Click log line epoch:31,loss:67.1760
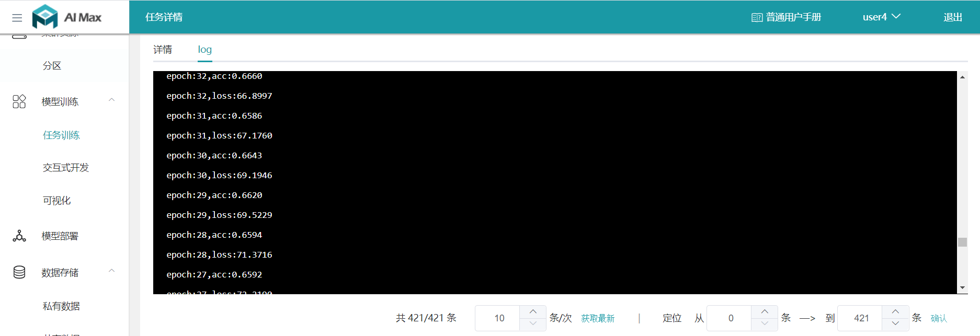This screenshot has width=980, height=336. pyautogui.click(x=219, y=136)
